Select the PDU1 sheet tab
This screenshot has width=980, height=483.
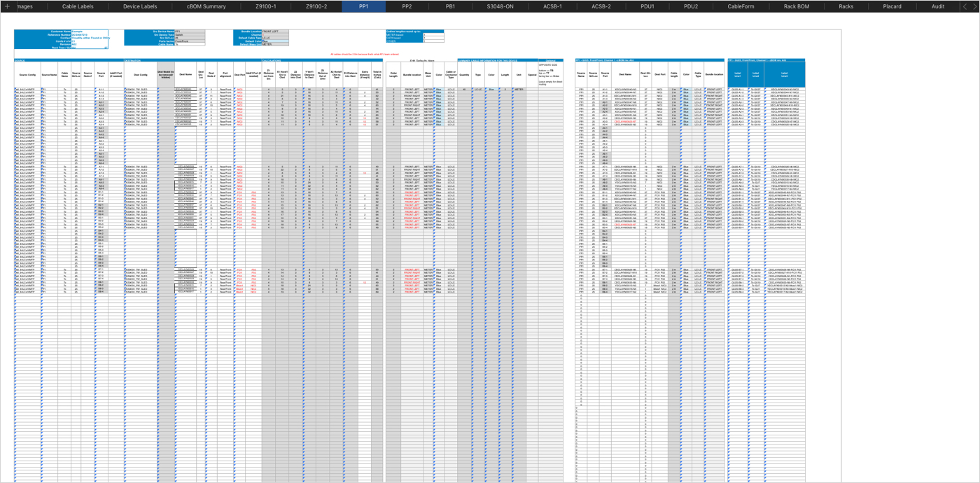[647, 6]
